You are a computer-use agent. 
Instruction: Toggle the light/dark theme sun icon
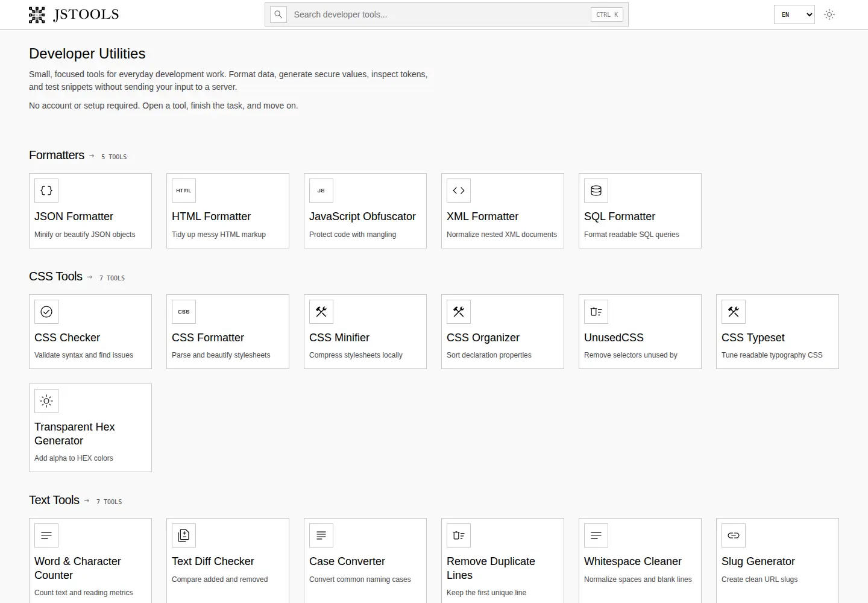pos(829,14)
